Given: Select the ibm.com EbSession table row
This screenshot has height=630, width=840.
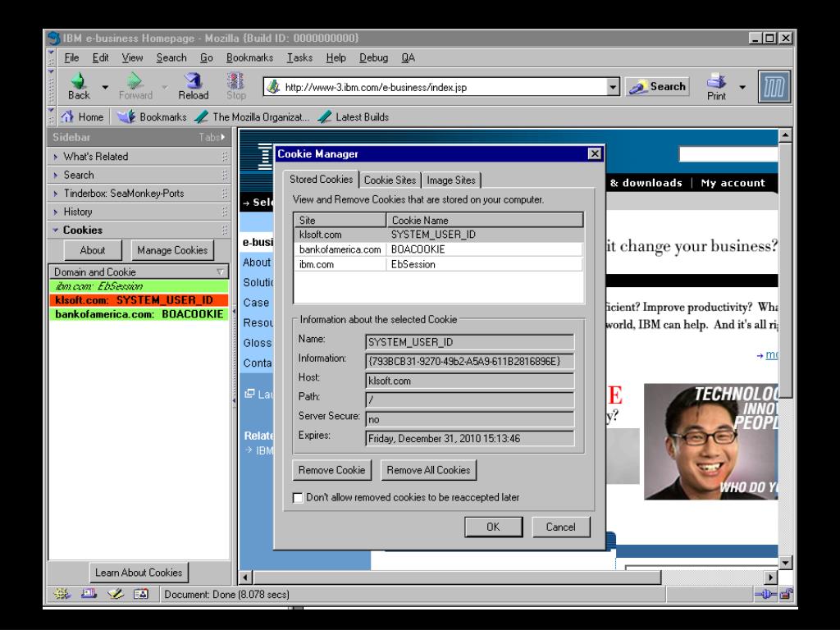Looking at the screenshot, I should pos(438,265).
